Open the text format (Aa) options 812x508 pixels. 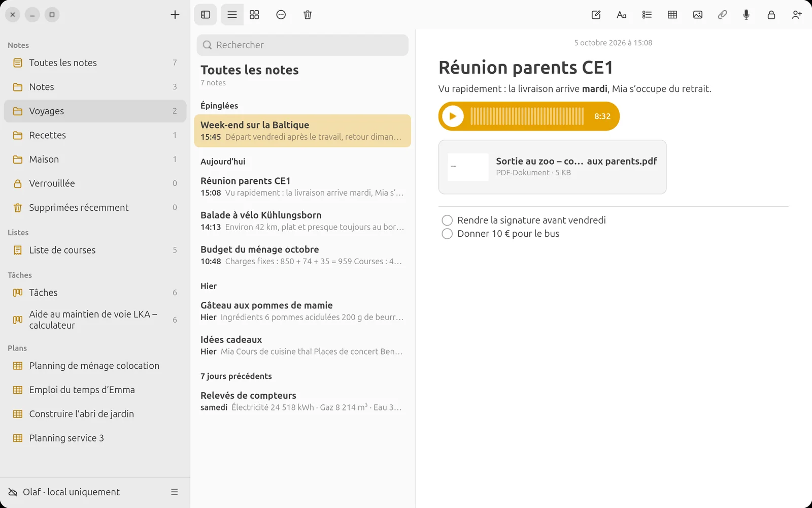[x=622, y=15]
